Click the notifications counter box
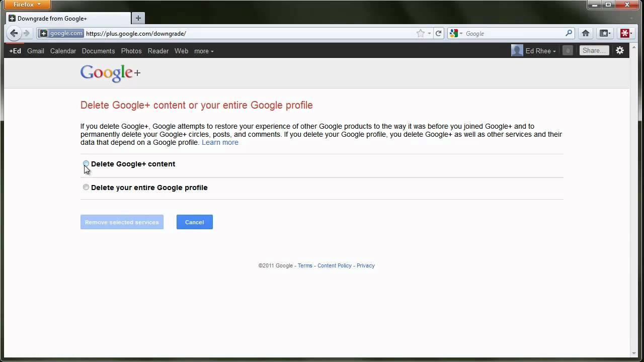644x362 pixels. [568, 50]
